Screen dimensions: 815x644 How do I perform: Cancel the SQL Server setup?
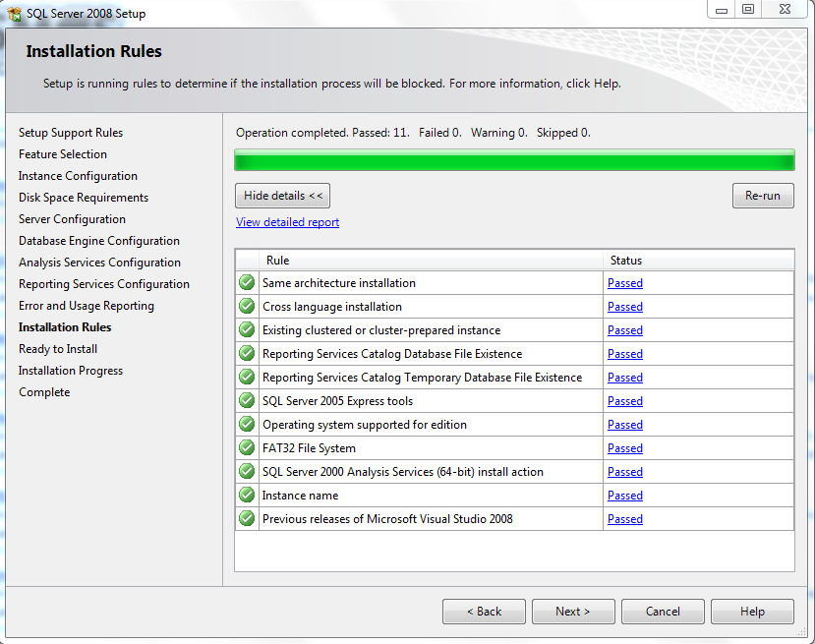[x=663, y=612]
